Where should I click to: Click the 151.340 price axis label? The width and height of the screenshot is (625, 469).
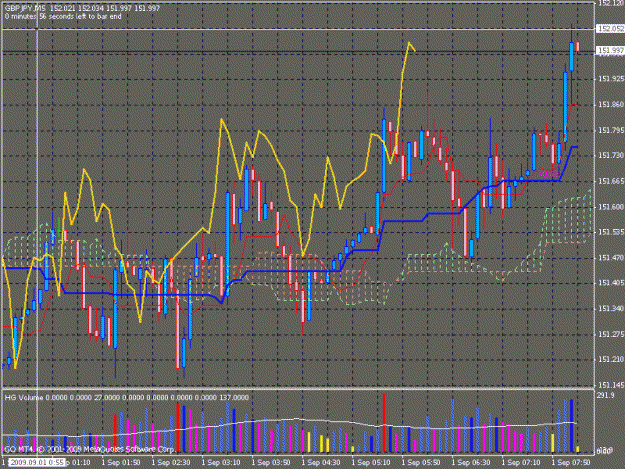coord(611,308)
